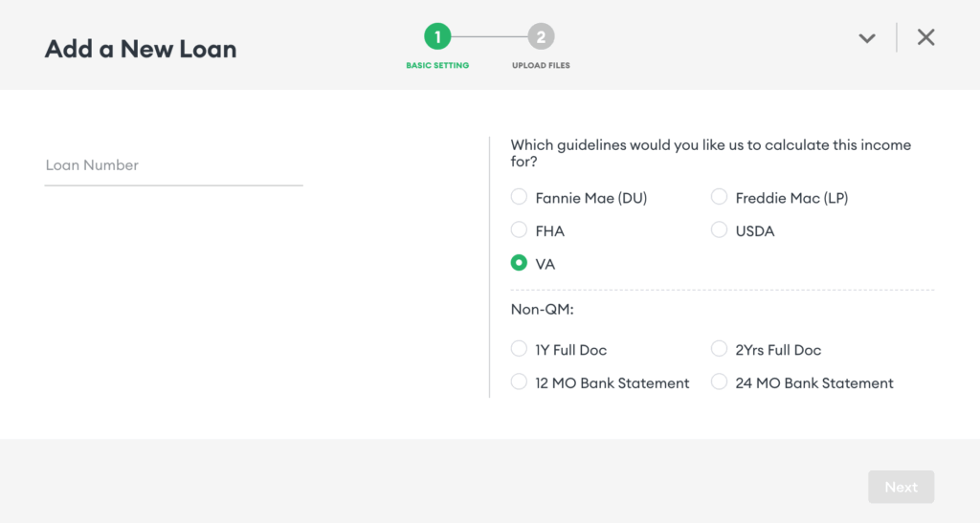The image size is (980, 523).
Task: Collapse dialog using the down chevron
Action: click(x=867, y=38)
